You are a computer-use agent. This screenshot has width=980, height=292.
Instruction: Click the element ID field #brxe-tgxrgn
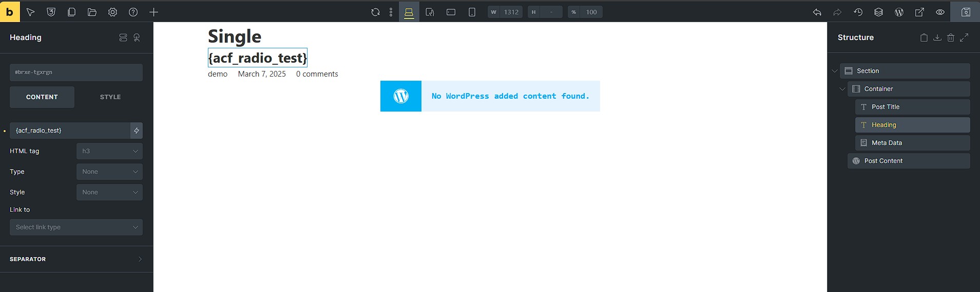[76, 72]
